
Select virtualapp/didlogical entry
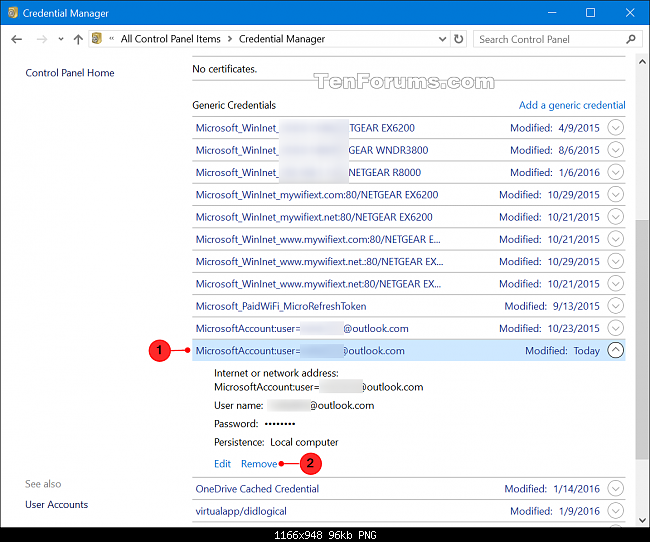click(241, 511)
